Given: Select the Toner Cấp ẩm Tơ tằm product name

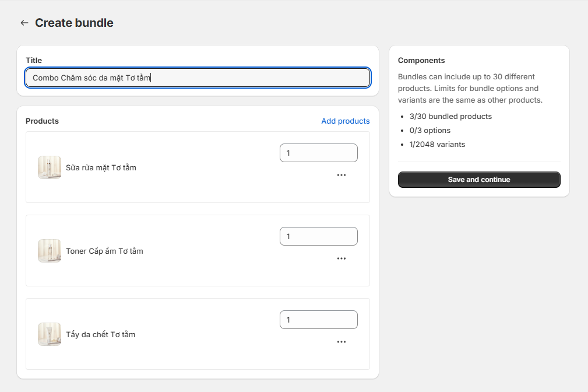Looking at the screenshot, I should point(104,251).
